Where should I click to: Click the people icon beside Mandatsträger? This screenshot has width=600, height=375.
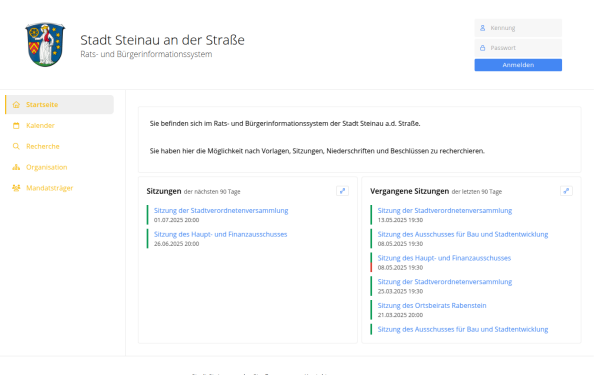(x=16, y=188)
